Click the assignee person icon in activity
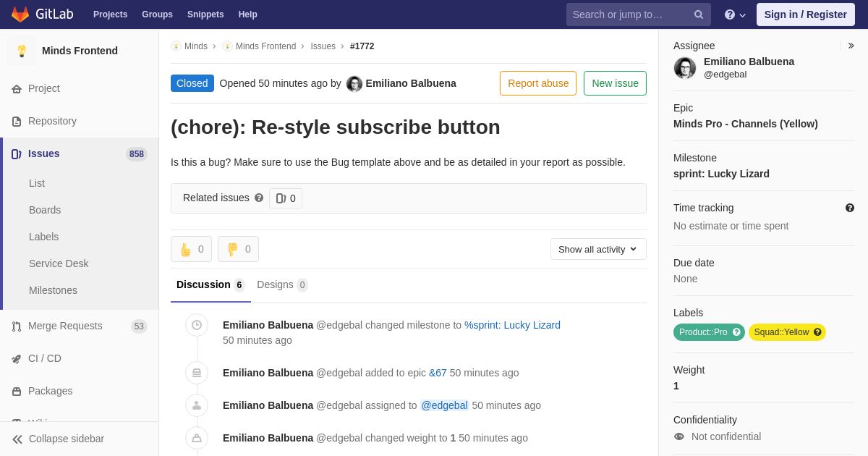 pyautogui.click(x=197, y=406)
